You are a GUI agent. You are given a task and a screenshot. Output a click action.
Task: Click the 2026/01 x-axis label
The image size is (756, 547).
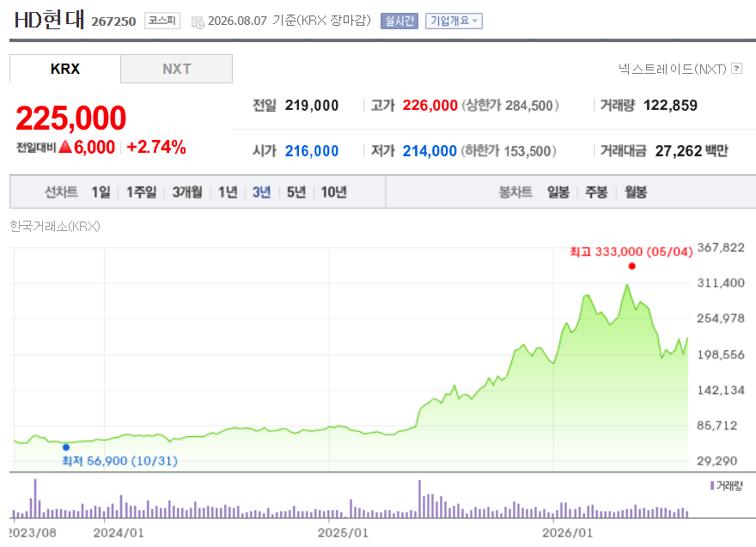coord(567,532)
